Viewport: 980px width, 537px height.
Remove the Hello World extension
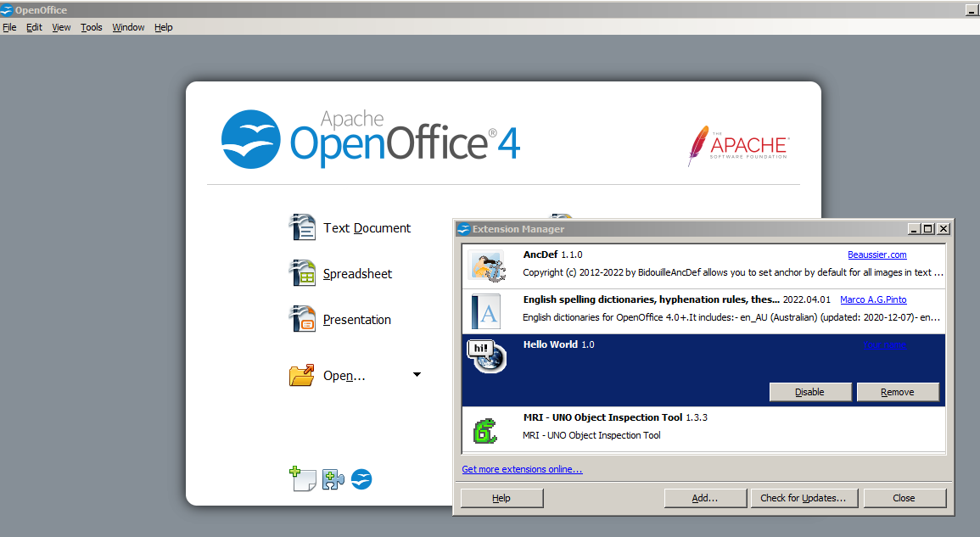(898, 392)
